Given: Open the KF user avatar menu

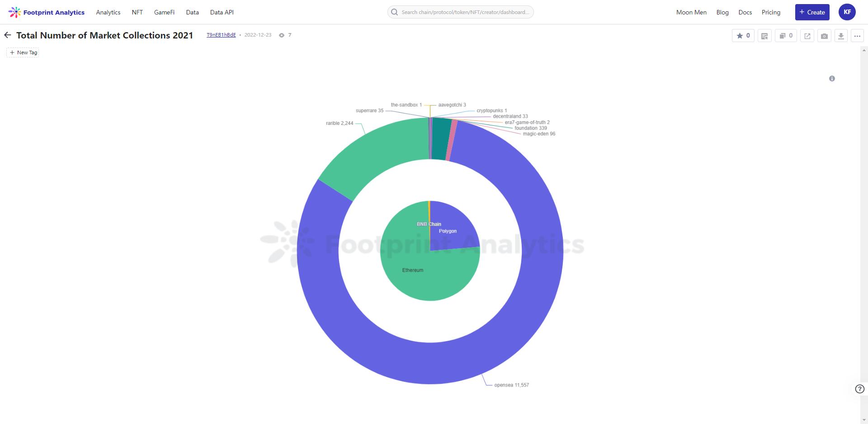Looking at the screenshot, I should tap(847, 12).
